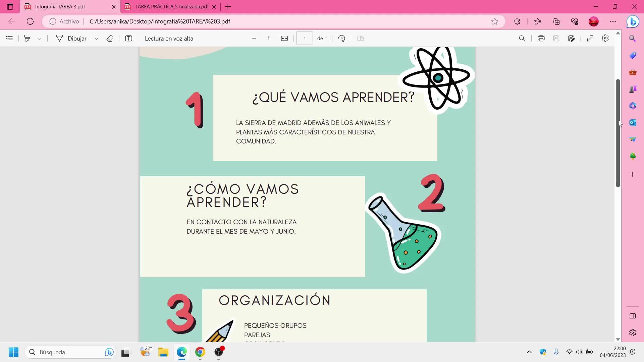Rotate the PDF page
The width and height of the screenshot is (644, 362).
pyautogui.click(x=341, y=39)
